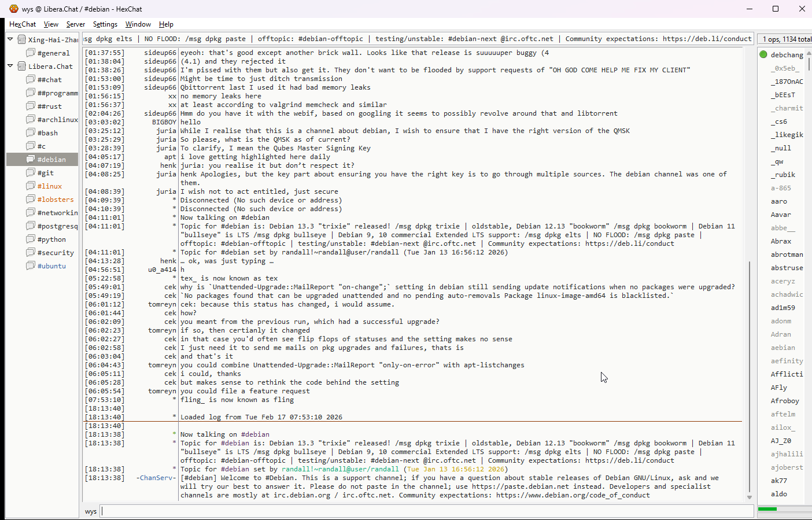812x520 pixels.
Task: Select user Aavar in the user list
Action: click(x=780, y=215)
